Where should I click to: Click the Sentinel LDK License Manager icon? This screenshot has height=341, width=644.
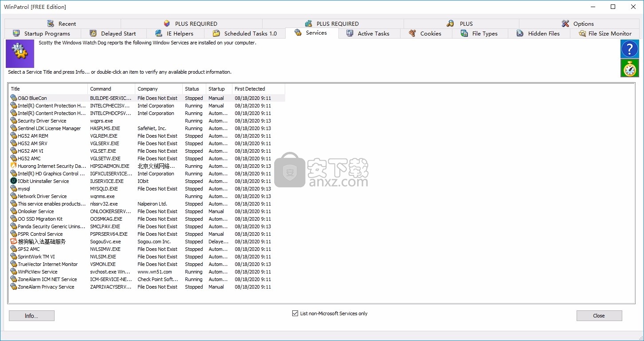(x=14, y=128)
